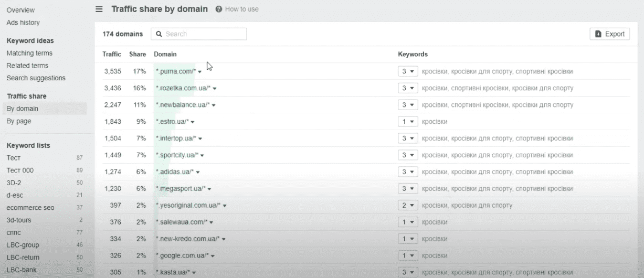Expand the *.intertop.ua/* domain dropdown

[x=200, y=139]
